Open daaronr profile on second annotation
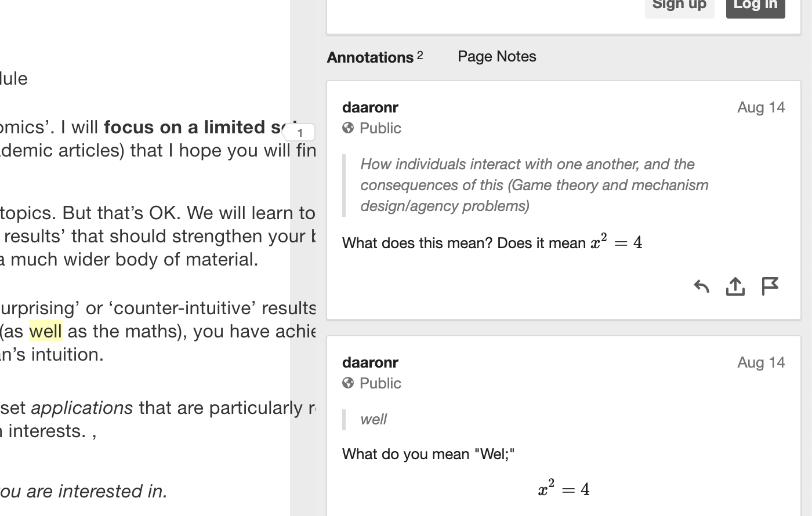Screen dimensions: 812x516 pyautogui.click(x=370, y=362)
